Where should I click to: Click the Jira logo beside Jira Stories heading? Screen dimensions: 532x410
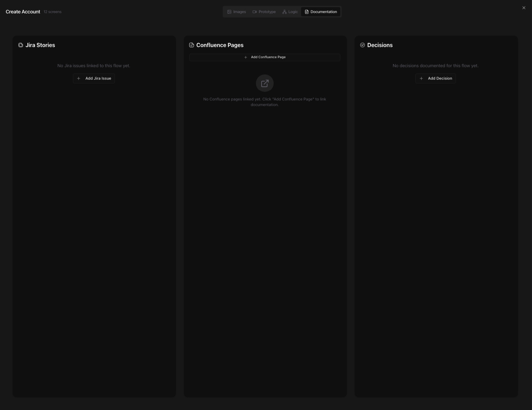20,45
